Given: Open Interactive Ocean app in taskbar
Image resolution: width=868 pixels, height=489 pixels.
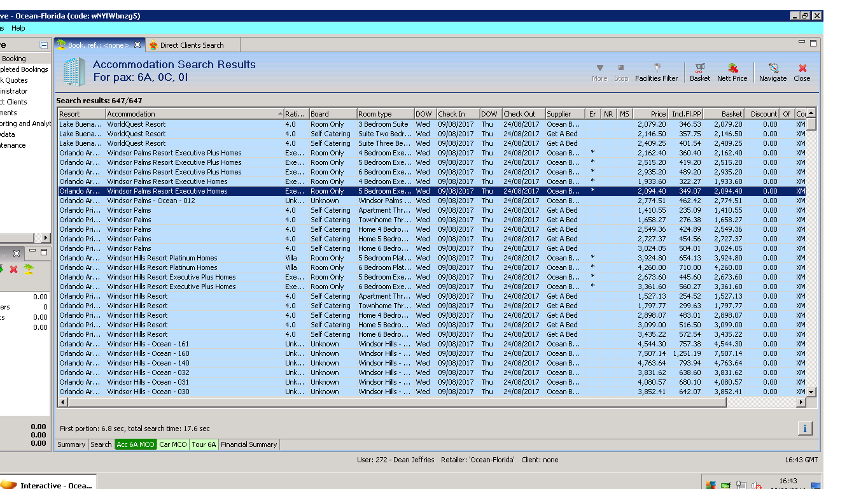Looking at the screenshot, I should (48, 485).
